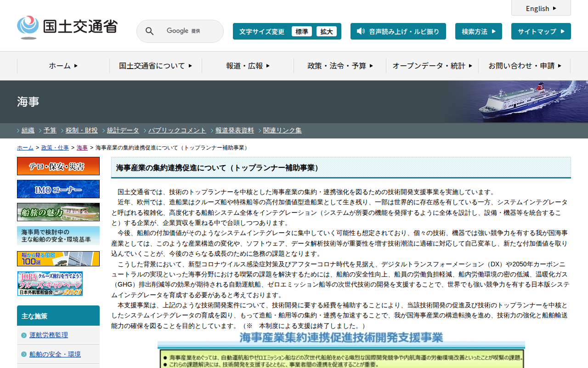Expand the 政策・法令・予算 menu
The width and height of the screenshot is (588, 368).
[x=340, y=66]
